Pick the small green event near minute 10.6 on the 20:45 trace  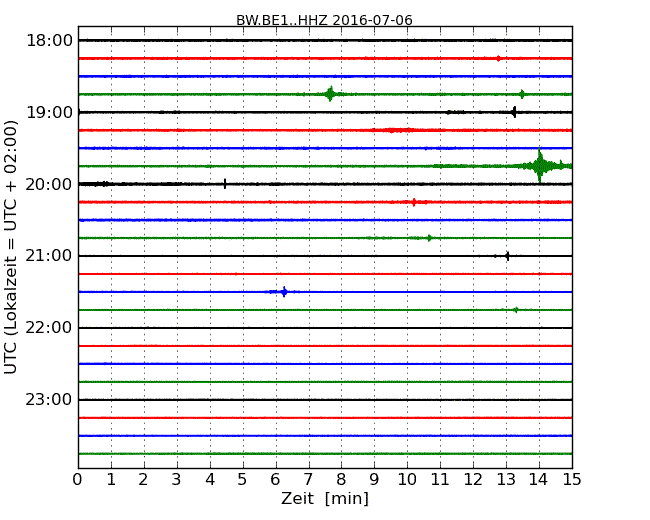429,238
